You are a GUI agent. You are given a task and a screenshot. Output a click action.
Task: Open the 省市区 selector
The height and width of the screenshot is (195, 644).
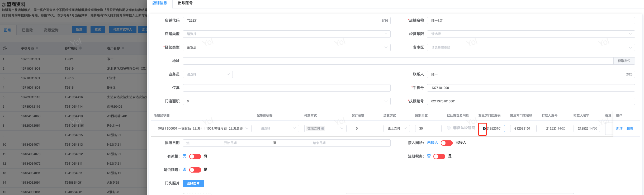tap(531, 47)
